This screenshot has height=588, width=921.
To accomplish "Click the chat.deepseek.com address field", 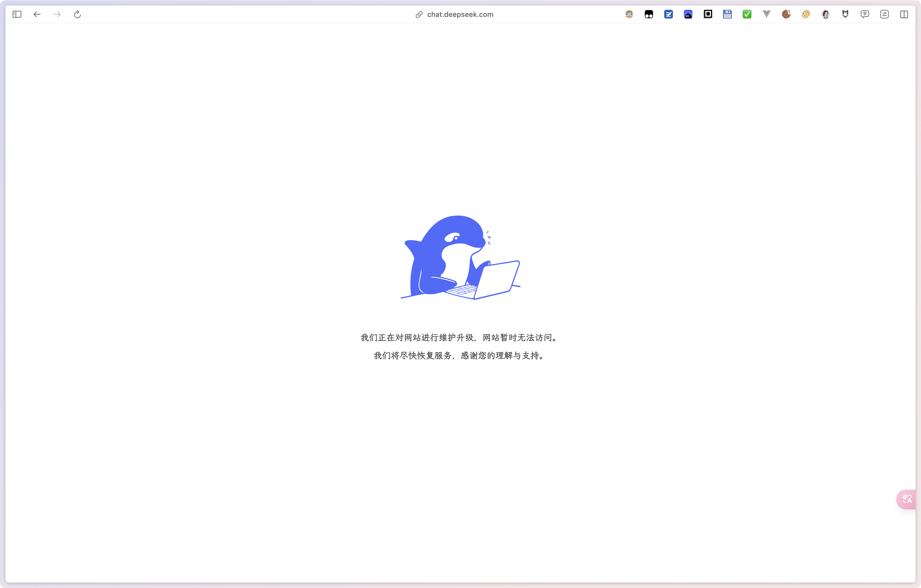I will click(460, 14).
